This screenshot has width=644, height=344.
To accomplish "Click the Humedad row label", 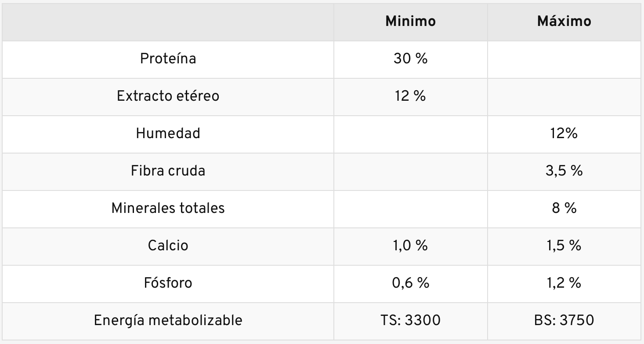I will 168,133.
